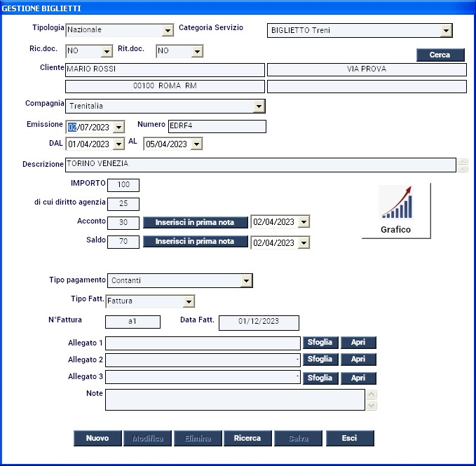Expand the Tipo Fatt. dropdown
This screenshot has height=466, width=476.
click(189, 301)
